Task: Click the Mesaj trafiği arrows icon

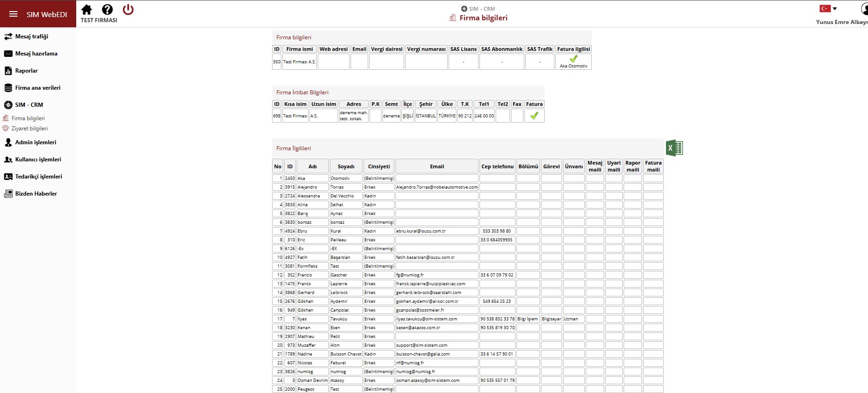Action: pyautogui.click(x=8, y=37)
